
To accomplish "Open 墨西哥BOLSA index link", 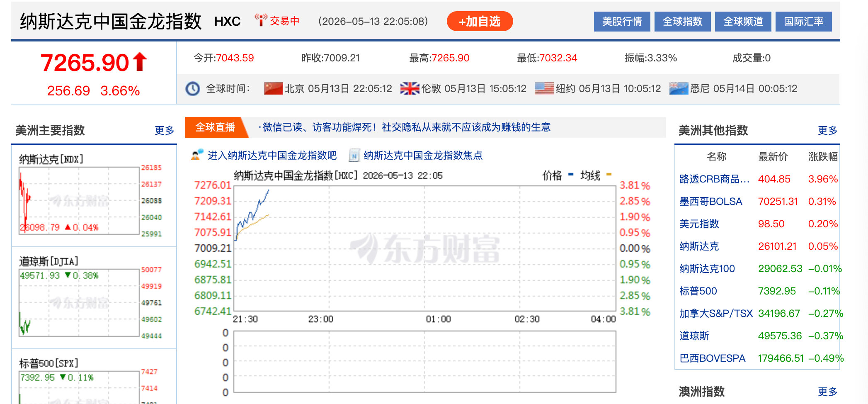I will (x=710, y=202).
